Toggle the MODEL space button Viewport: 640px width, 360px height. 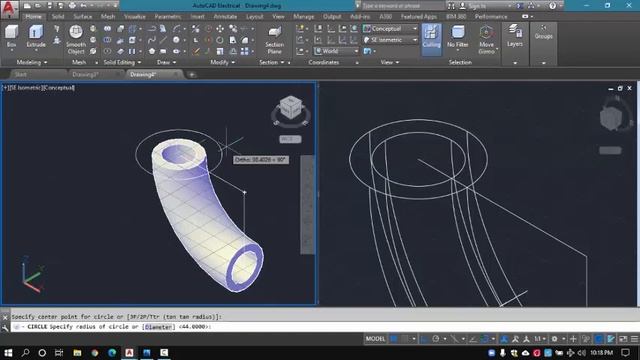[x=375, y=339]
